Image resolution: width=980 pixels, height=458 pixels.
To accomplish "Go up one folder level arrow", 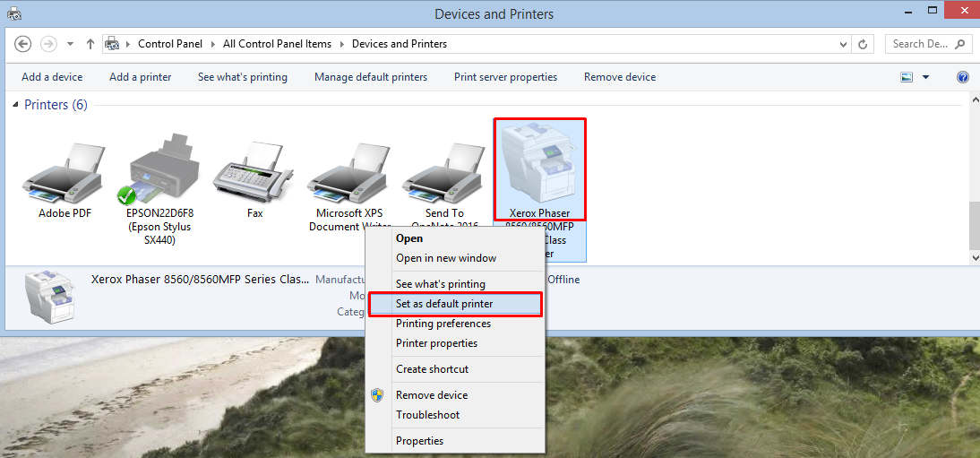I will pyautogui.click(x=90, y=44).
